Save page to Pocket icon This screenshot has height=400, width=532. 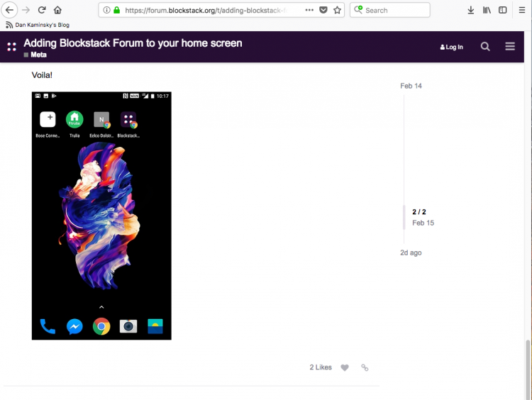coord(323,10)
